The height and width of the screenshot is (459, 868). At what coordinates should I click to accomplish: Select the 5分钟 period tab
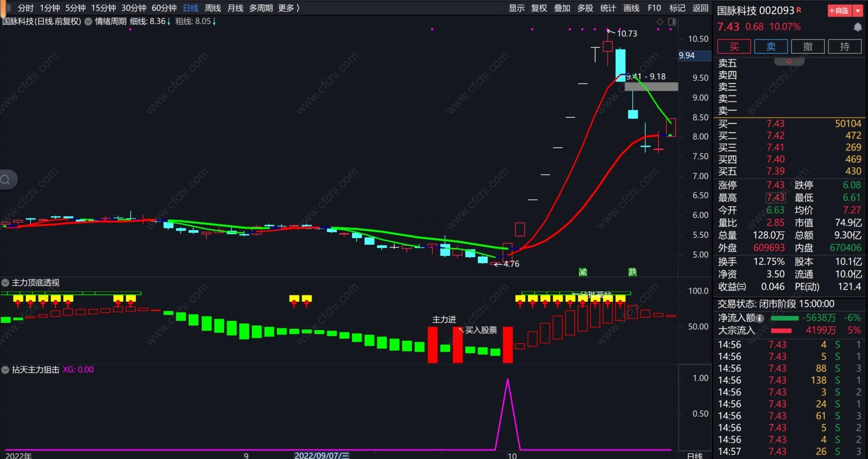75,8
